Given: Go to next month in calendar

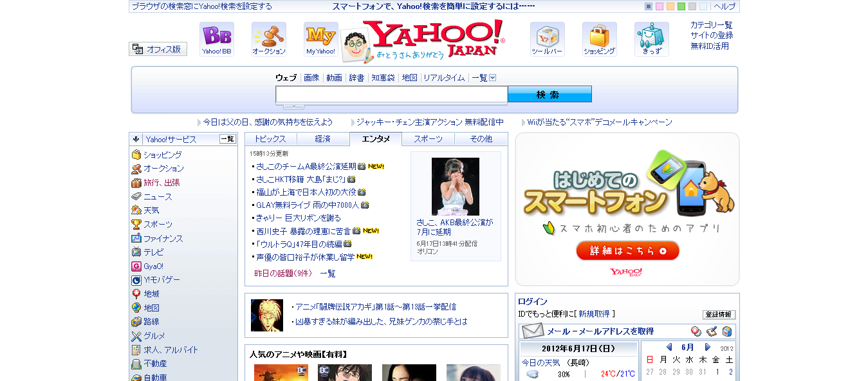Looking at the screenshot, I should 708,348.
